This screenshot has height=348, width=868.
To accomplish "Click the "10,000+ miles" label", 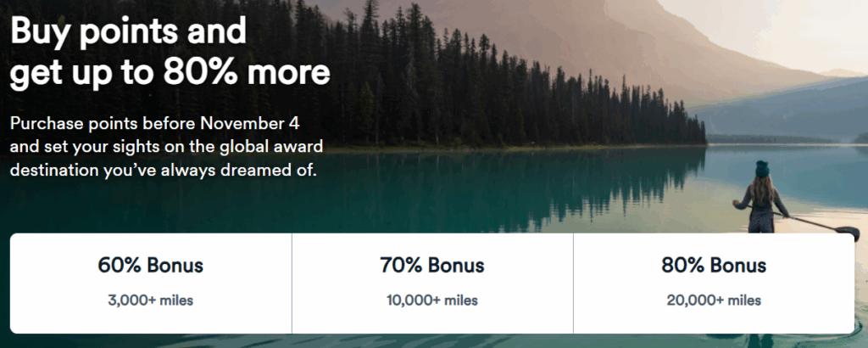I will tap(432, 300).
